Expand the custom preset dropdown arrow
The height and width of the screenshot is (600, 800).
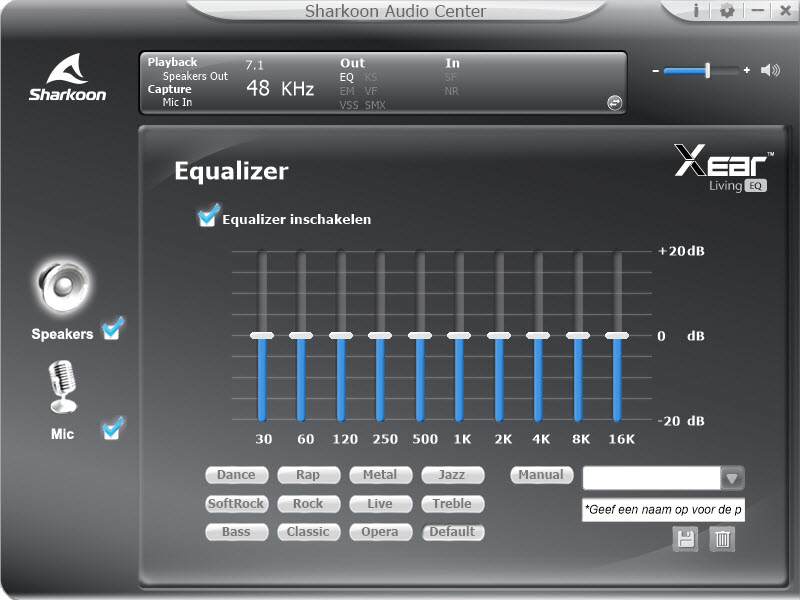click(733, 478)
